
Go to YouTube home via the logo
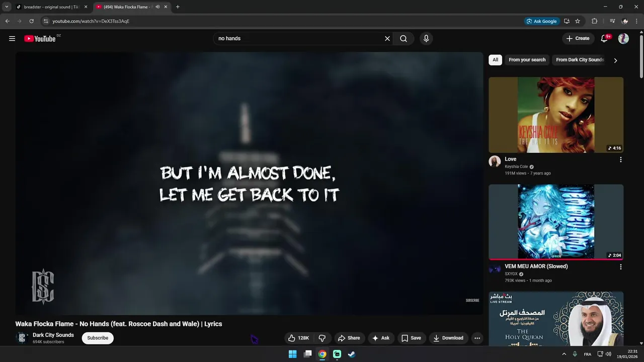point(40,39)
